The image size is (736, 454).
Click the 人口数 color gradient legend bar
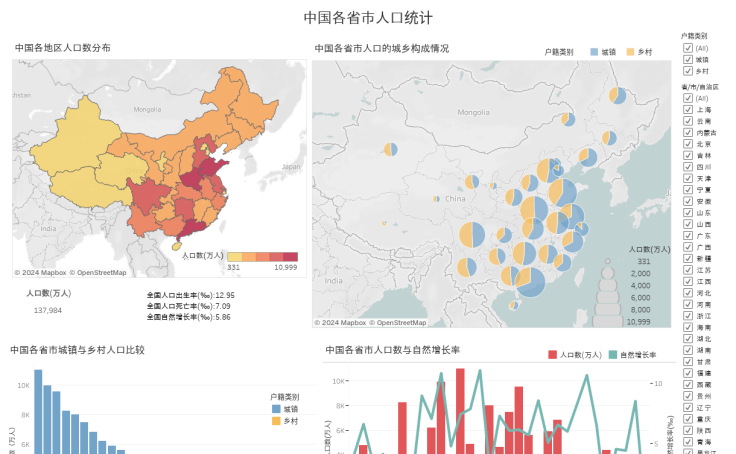pyautogui.click(x=263, y=257)
